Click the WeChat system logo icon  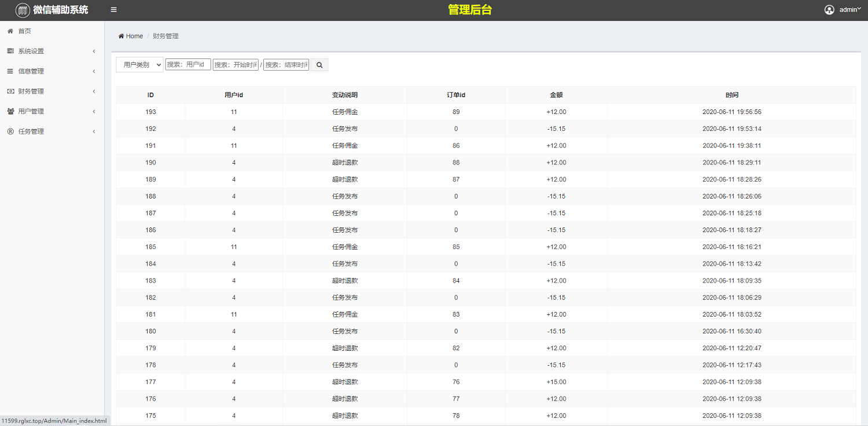tap(23, 10)
